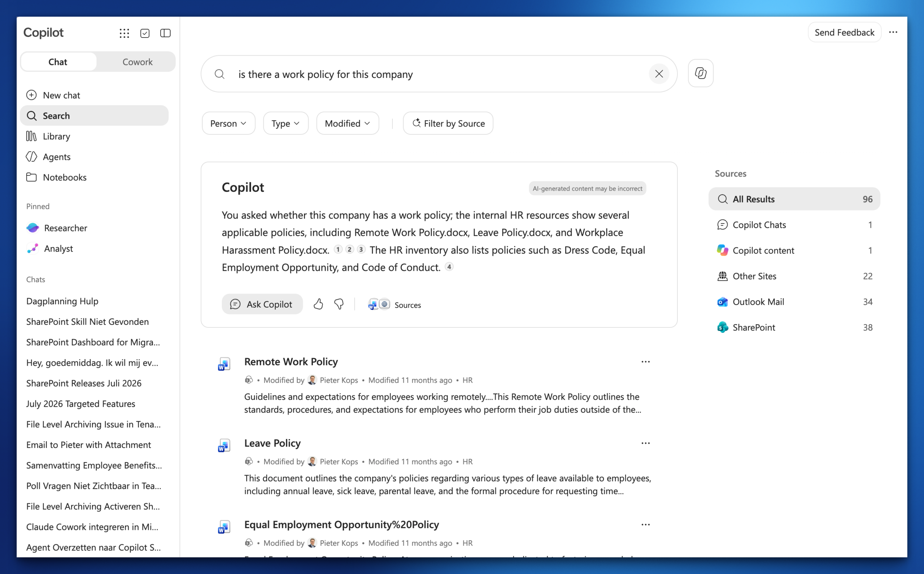The image size is (924, 574).
Task: Open SharePoint Releases Juli 2026 chat
Action: tap(94, 383)
